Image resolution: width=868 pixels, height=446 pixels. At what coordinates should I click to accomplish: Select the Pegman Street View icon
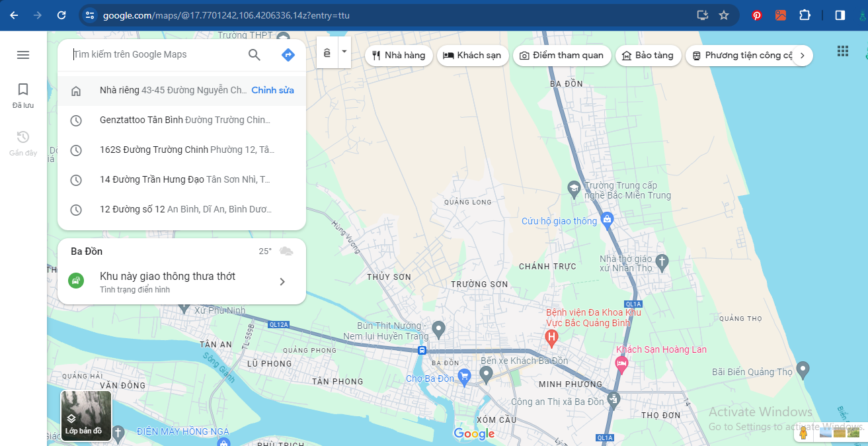(x=803, y=433)
